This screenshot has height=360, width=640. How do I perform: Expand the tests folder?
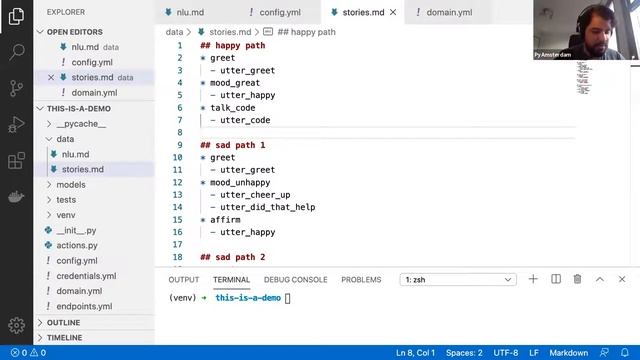tap(66, 200)
